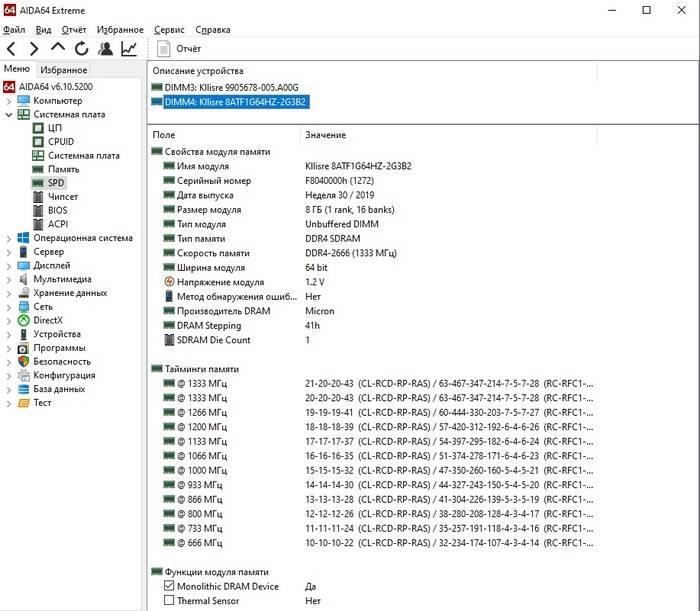The height and width of the screenshot is (611, 700).
Task: Select the @ 1266 МГц timing row
Action: [374, 412]
